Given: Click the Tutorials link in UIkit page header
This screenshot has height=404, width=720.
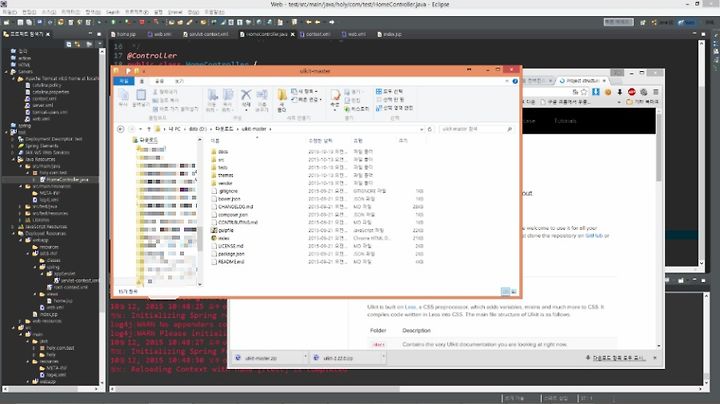Looking at the screenshot, I should tap(565, 121).
